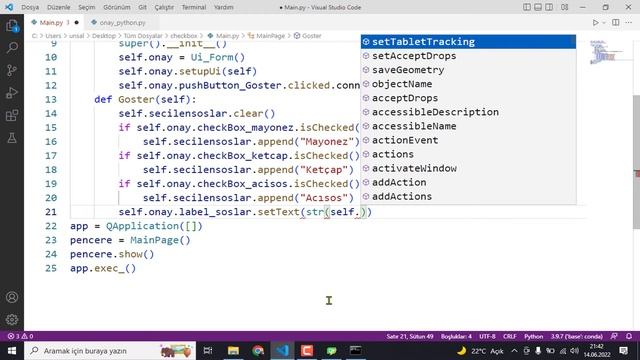Image resolution: width=640 pixels, height=360 pixels.
Task: Click unsaved dot on Main.py tab
Action: coord(76,22)
